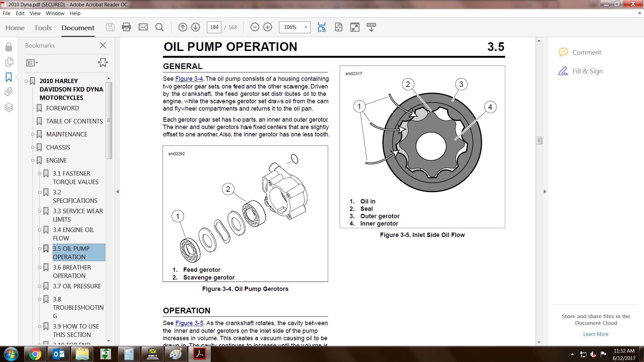Viewport: 644px width, 362px height.
Task: Open the Find text magnifier tool
Action: tap(160, 27)
